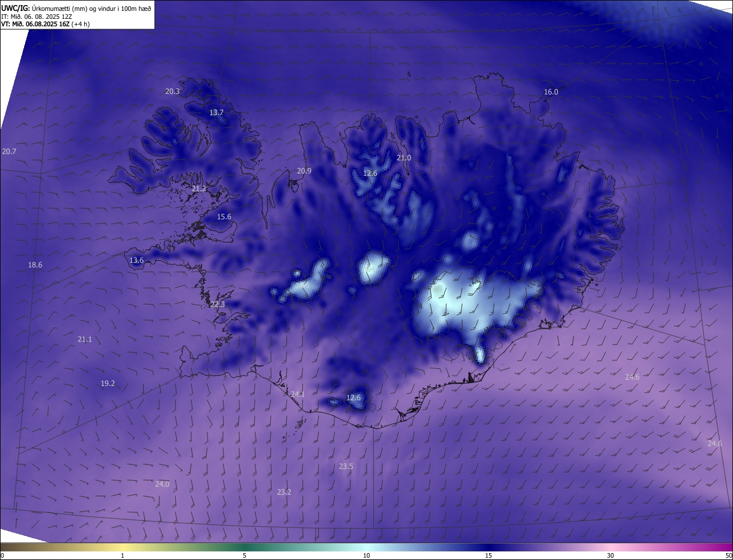Select the 19.2 value label

108,383
